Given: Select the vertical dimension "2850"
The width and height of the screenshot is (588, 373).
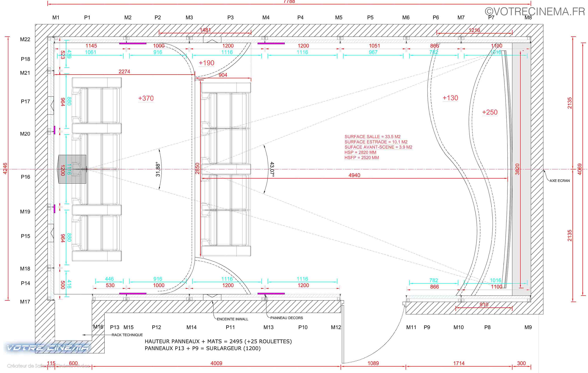Looking at the screenshot, I should 197,169.
